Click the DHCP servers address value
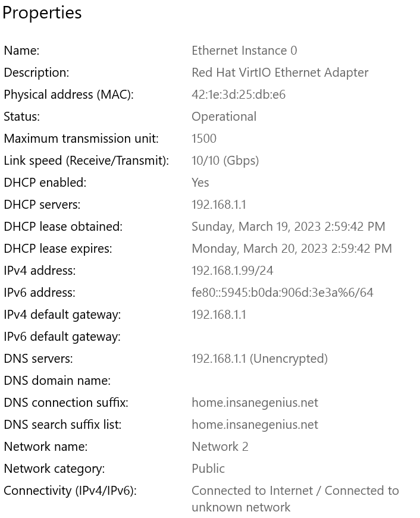The image size is (420, 518). (x=218, y=205)
